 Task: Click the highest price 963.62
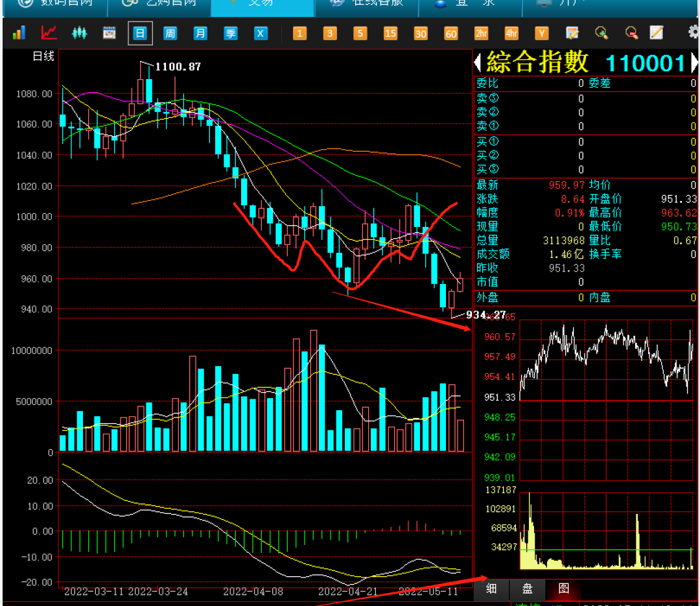point(679,213)
